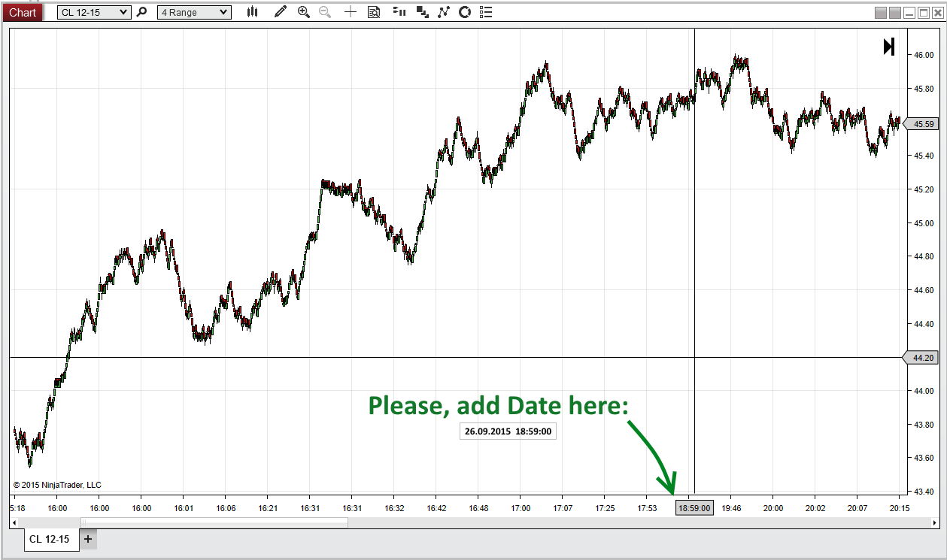Click the 17:53 time axis label
This screenshot has height=560, width=947.
[x=647, y=508]
